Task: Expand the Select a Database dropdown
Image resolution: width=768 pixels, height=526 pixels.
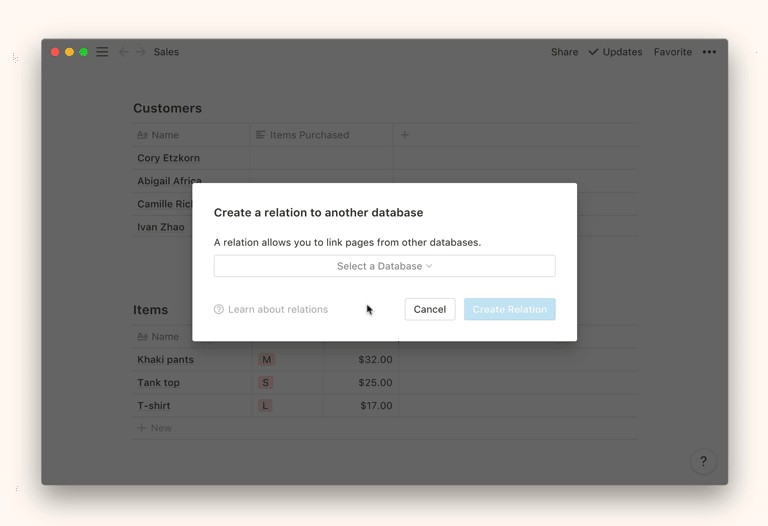Action: (x=384, y=266)
